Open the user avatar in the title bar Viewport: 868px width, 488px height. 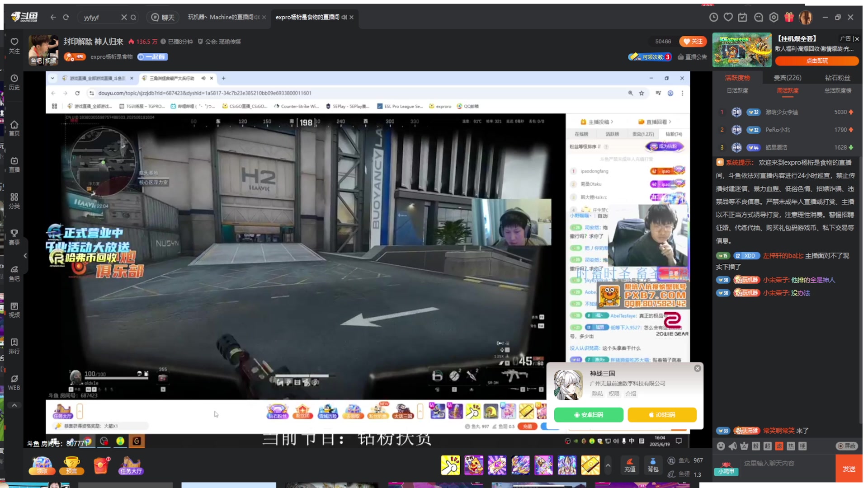point(806,18)
